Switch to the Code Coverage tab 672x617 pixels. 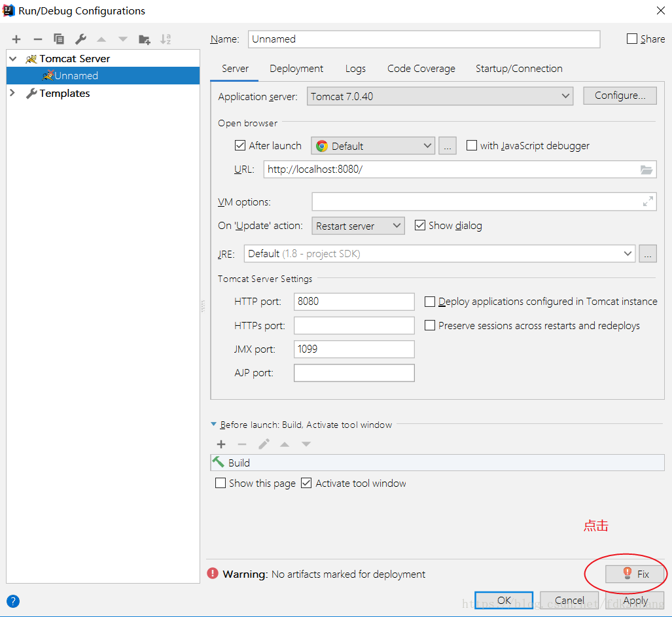tap(421, 69)
